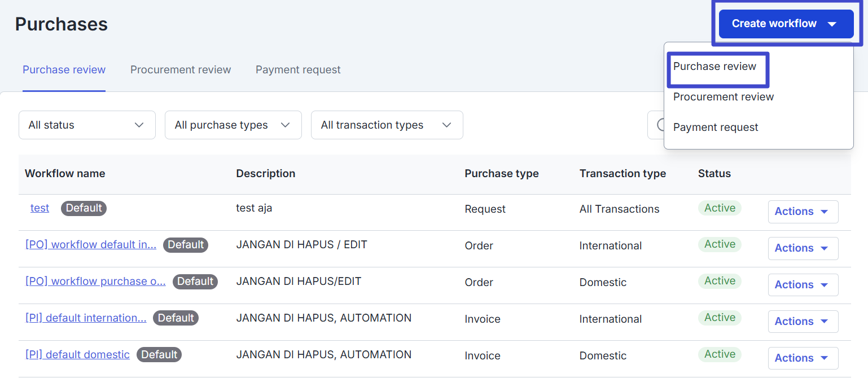
Task: Open Actions for the Invoice International workflow
Action: point(803,322)
